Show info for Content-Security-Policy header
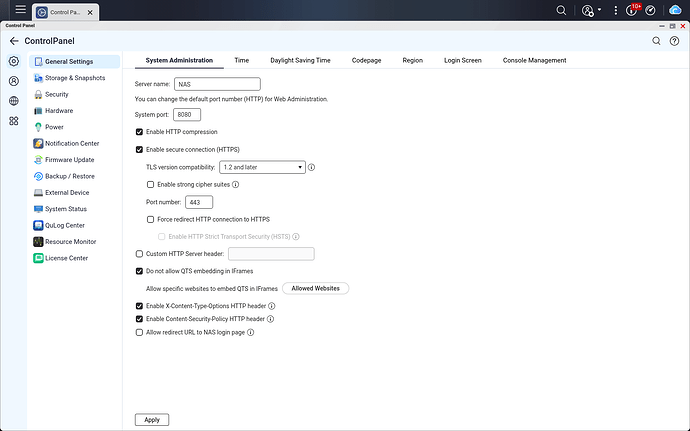This screenshot has height=431, width=690. click(270, 319)
